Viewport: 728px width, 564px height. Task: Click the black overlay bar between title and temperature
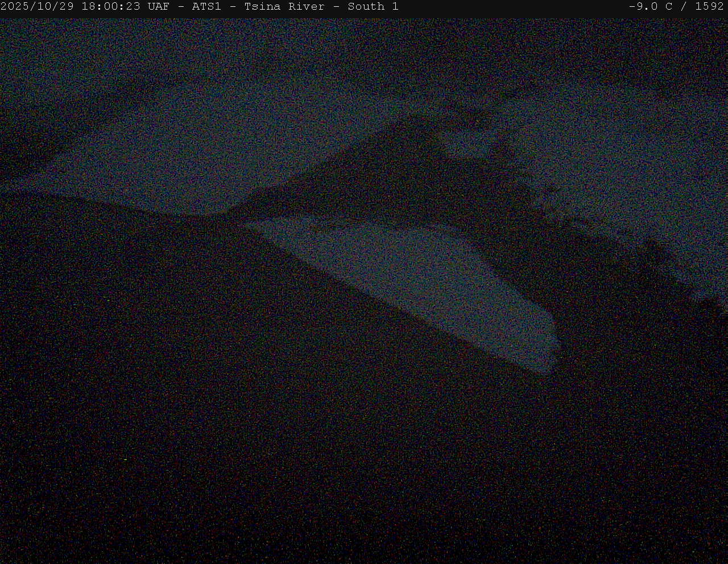pyautogui.click(x=512, y=7)
